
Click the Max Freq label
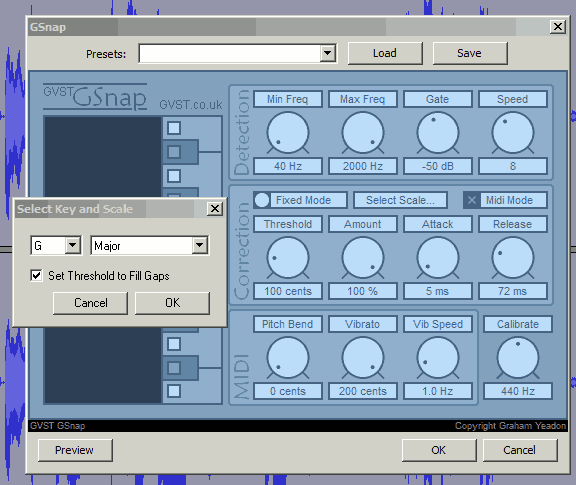click(x=363, y=99)
